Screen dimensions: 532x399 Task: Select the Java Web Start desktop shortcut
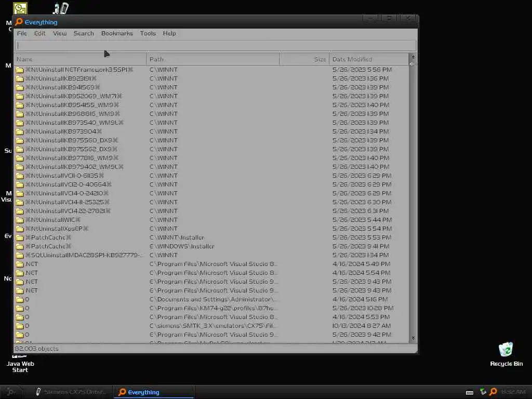(20, 363)
